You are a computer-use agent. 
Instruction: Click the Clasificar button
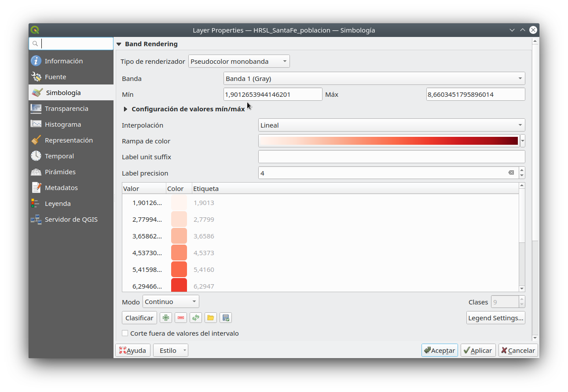point(139,318)
